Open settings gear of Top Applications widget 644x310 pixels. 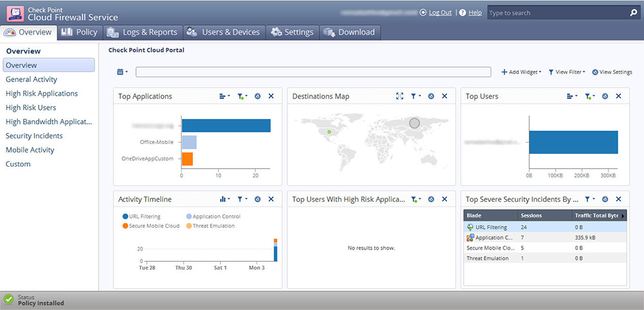tap(258, 96)
